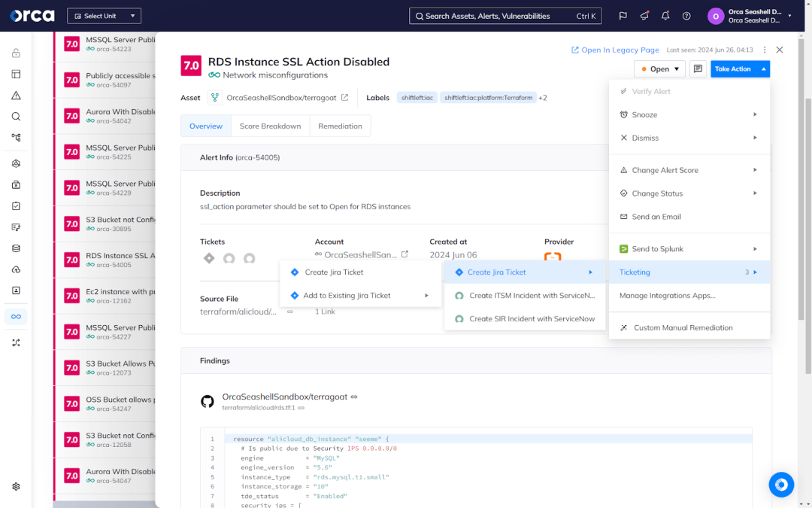This screenshot has width=812, height=508.
Task: Select alert row orca-54223
Action: pyautogui.click(x=105, y=44)
